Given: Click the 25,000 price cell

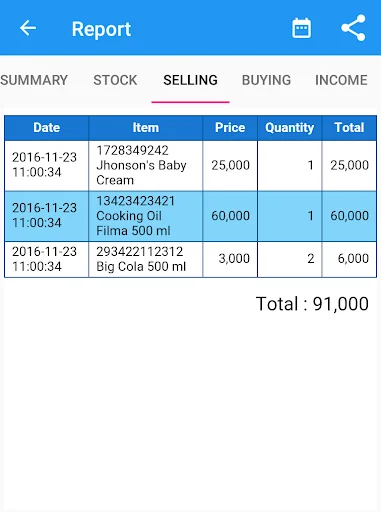Looking at the screenshot, I should coord(230,165).
